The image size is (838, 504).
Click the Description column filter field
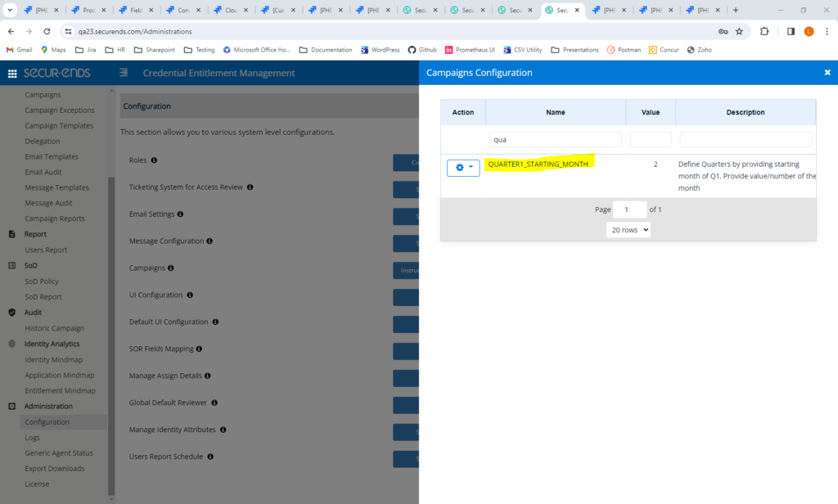[x=746, y=139]
